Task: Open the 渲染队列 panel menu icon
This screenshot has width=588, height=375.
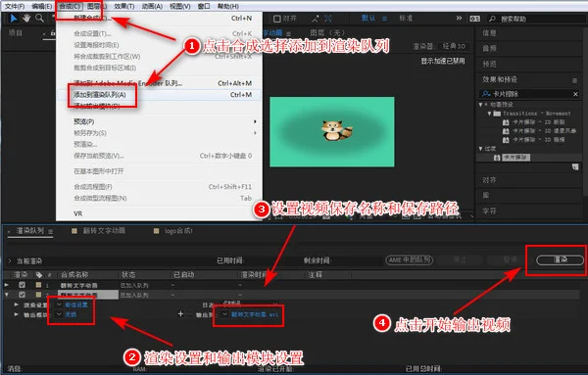Action: [x=50, y=231]
